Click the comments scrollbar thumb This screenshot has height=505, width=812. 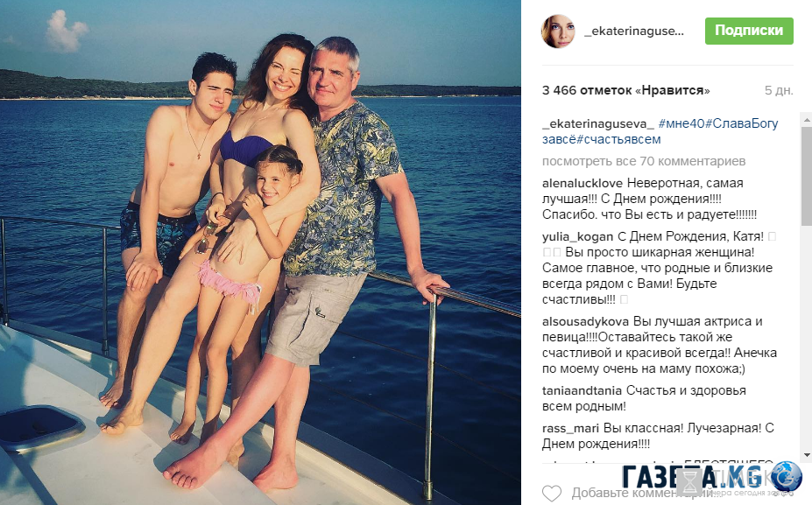pyautogui.click(x=806, y=176)
